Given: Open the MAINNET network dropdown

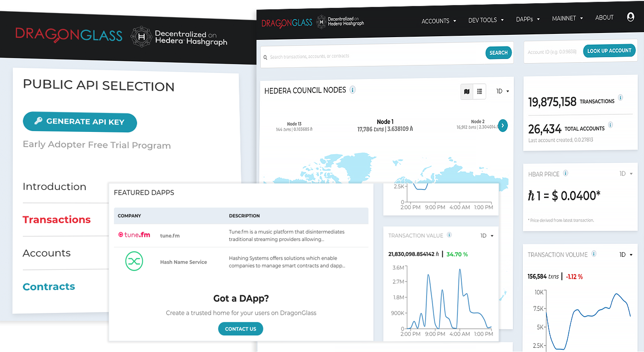Looking at the screenshot, I should click(567, 19).
